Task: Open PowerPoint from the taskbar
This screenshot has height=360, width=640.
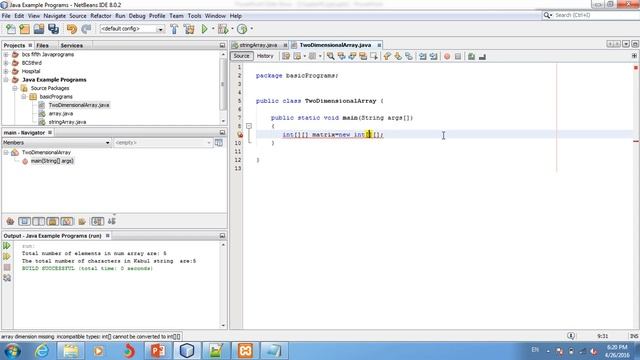Action: [x=158, y=351]
